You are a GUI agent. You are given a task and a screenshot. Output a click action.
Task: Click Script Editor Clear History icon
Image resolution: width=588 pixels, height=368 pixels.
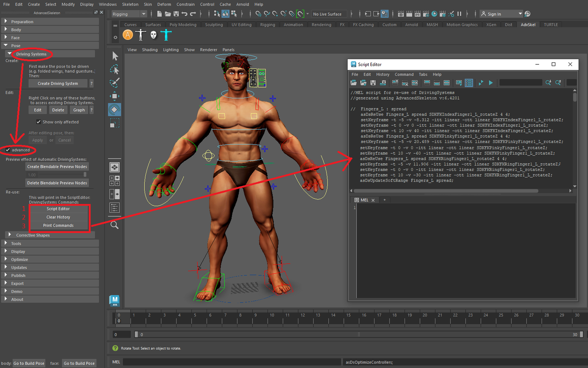[395, 83]
